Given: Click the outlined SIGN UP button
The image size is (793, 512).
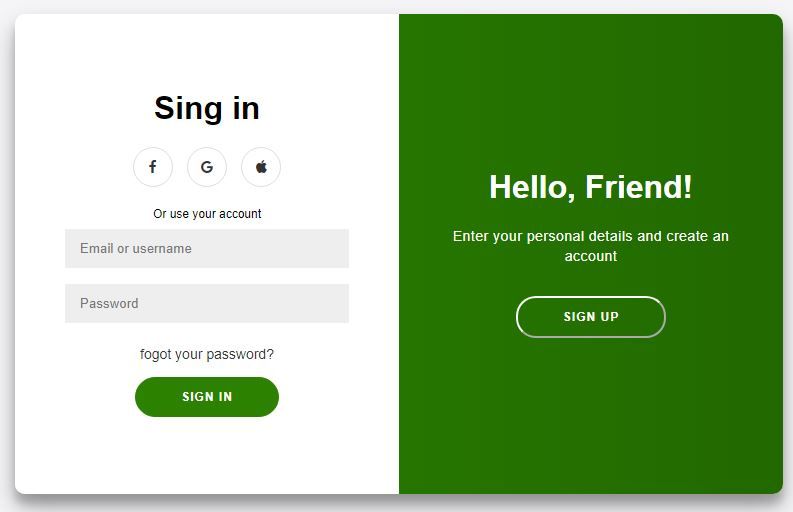Looking at the screenshot, I should 591,317.
